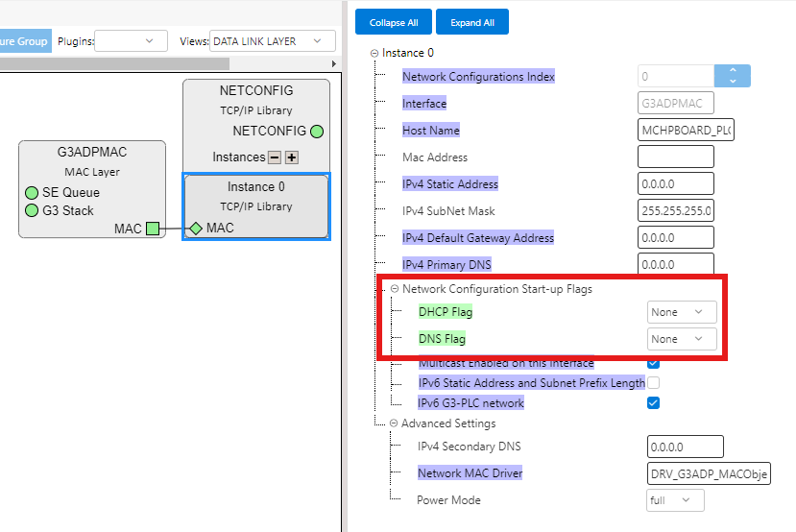
Task: Click the Instance 0 MAC diamond connector
Action: tap(195, 229)
